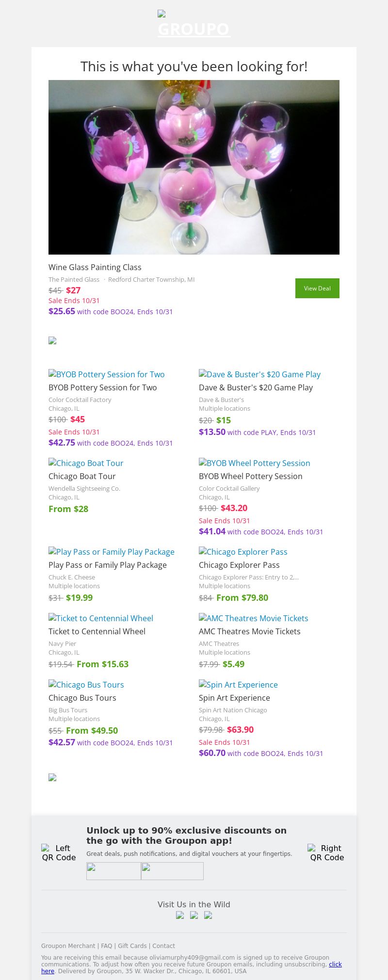Click the Gift Cards footer link
Screen dimensions: 388x980
(x=132, y=946)
